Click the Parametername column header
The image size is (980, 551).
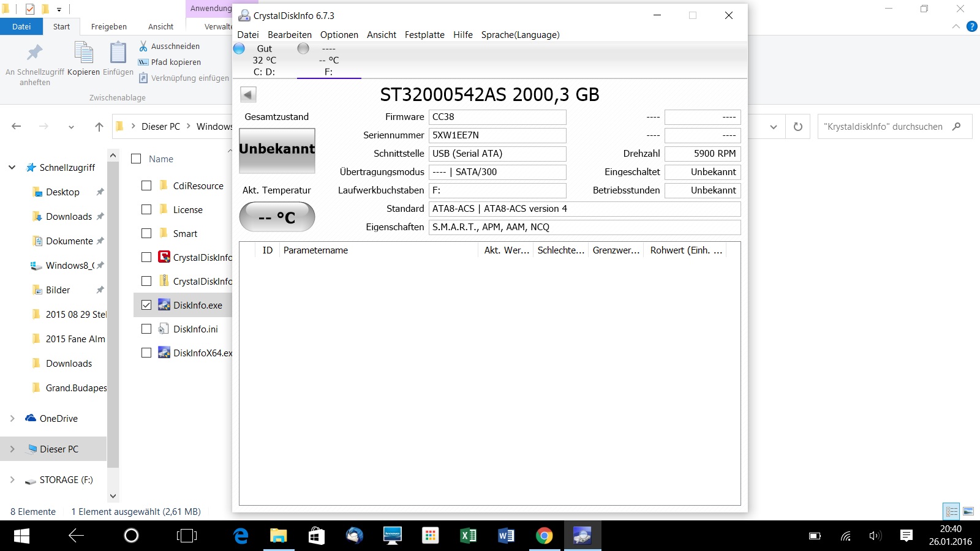point(379,250)
